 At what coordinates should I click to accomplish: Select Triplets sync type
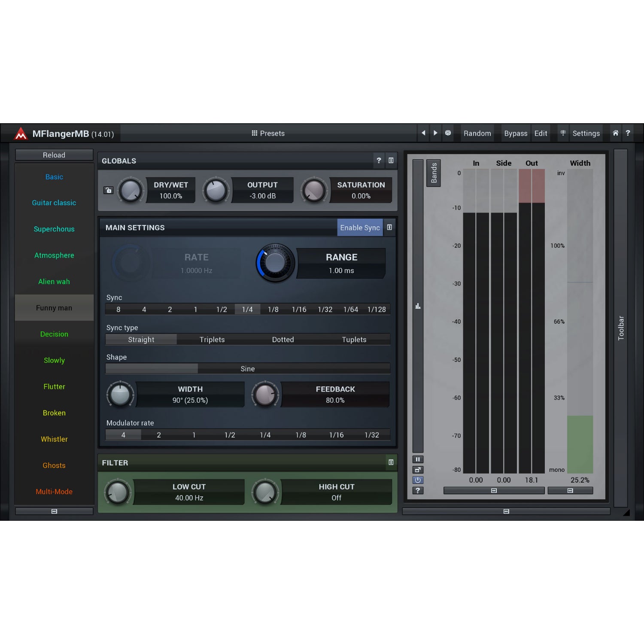(x=212, y=340)
